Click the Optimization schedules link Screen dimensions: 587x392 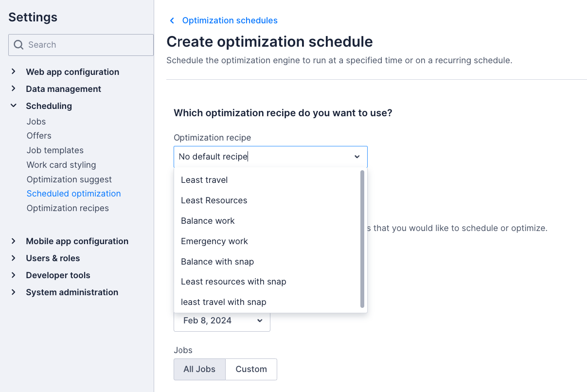coord(230,20)
